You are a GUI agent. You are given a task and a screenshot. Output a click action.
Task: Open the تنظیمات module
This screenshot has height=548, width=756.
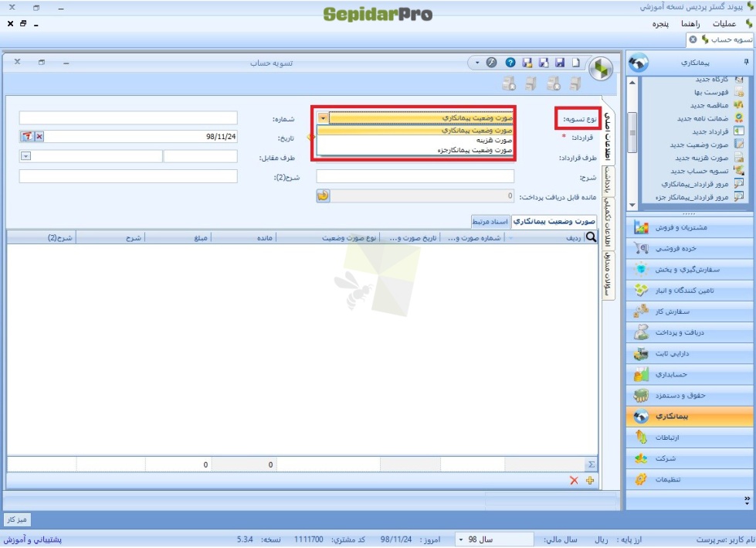[x=690, y=479]
